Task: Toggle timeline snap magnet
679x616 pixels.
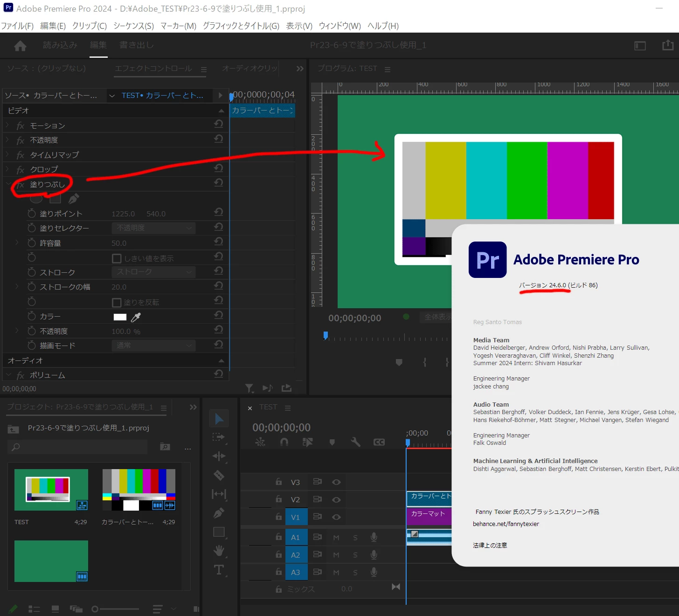Action: (x=284, y=442)
